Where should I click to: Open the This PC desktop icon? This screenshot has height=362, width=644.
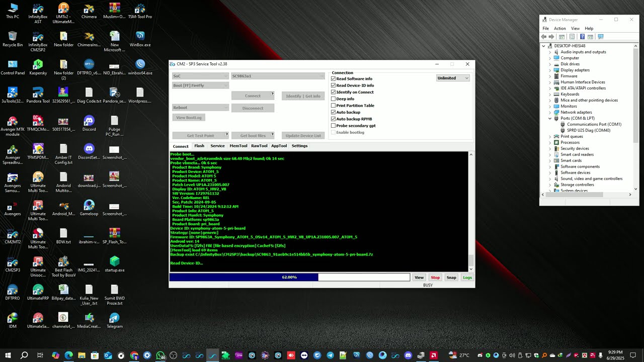coord(13,11)
